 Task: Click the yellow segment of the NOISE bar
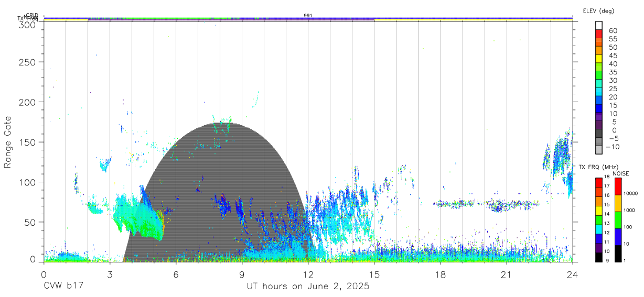[x=618, y=203]
